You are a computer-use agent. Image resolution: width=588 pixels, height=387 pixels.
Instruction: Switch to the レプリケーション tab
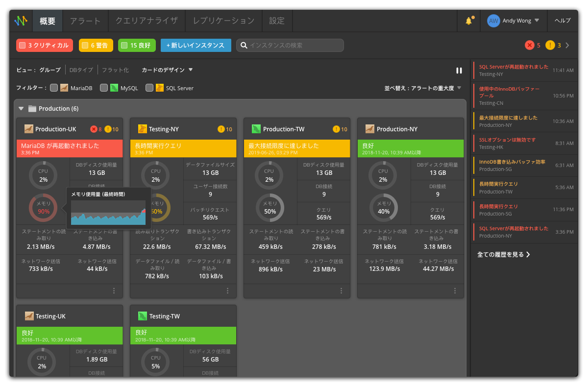223,21
